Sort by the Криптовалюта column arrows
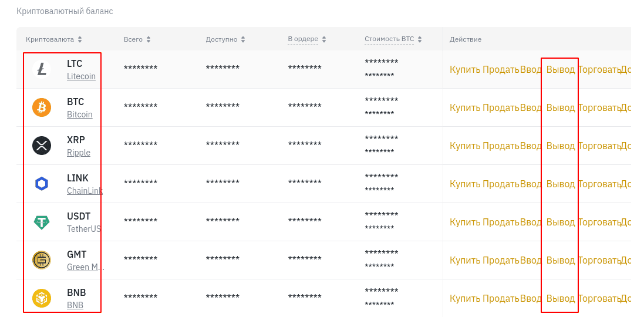 pos(80,39)
